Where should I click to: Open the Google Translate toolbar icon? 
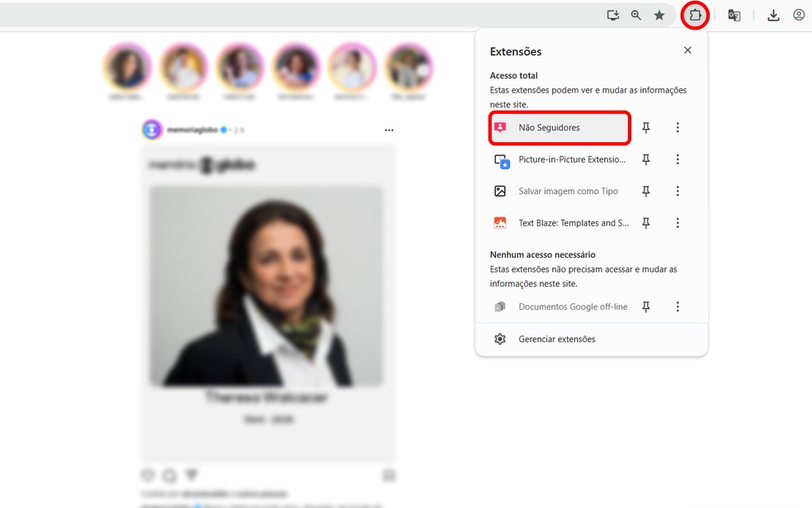click(x=734, y=15)
